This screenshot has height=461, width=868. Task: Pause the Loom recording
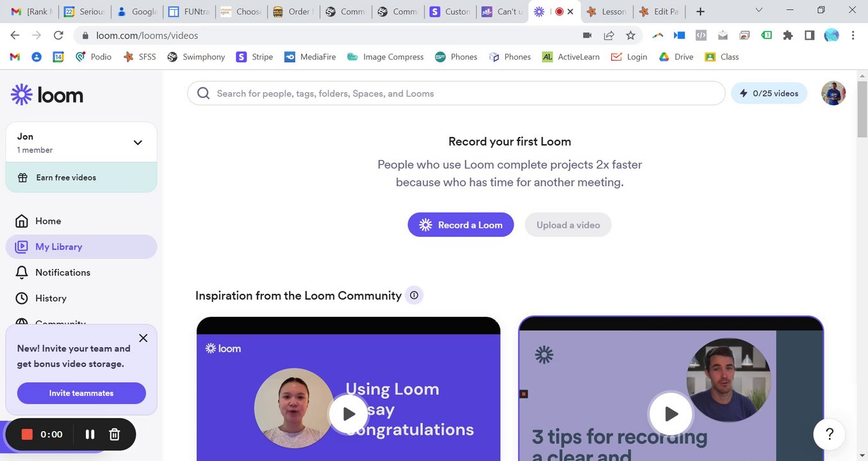tap(90, 435)
